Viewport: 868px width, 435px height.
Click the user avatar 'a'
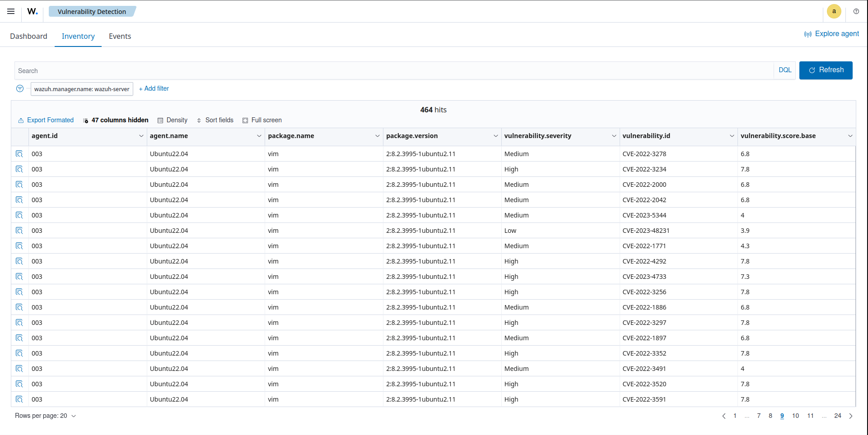[x=834, y=11]
